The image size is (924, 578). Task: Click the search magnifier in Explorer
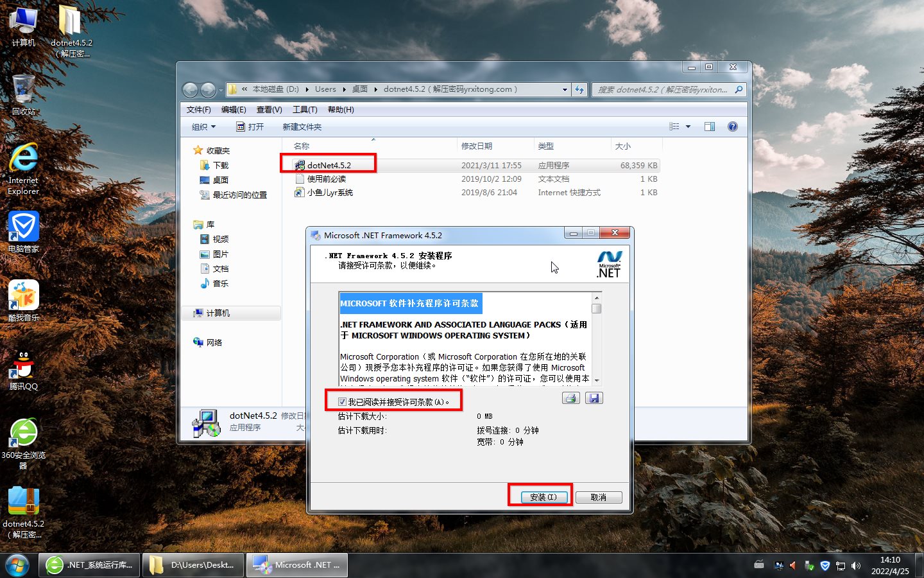(x=739, y=90)
